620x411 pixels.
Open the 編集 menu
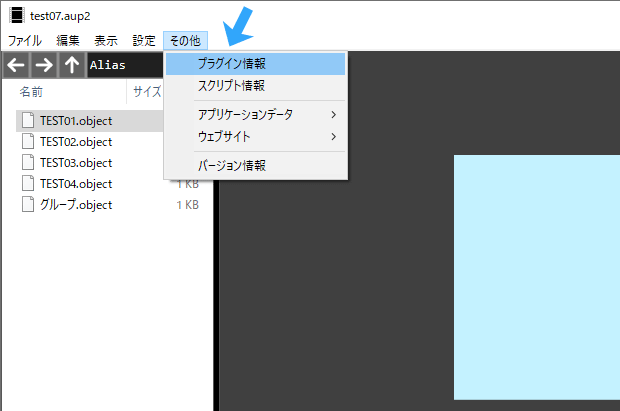[68, 41]
